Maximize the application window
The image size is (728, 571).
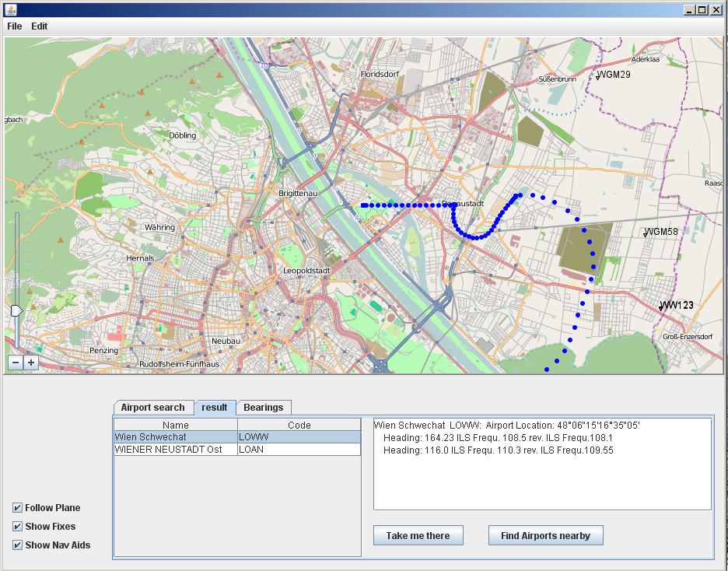coord(703,9)
